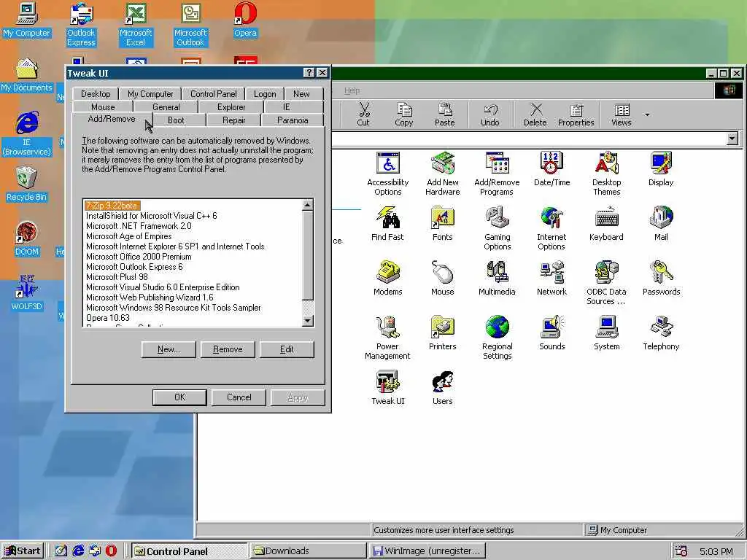Expand the Views dropdown arrow

click(647, 114)
